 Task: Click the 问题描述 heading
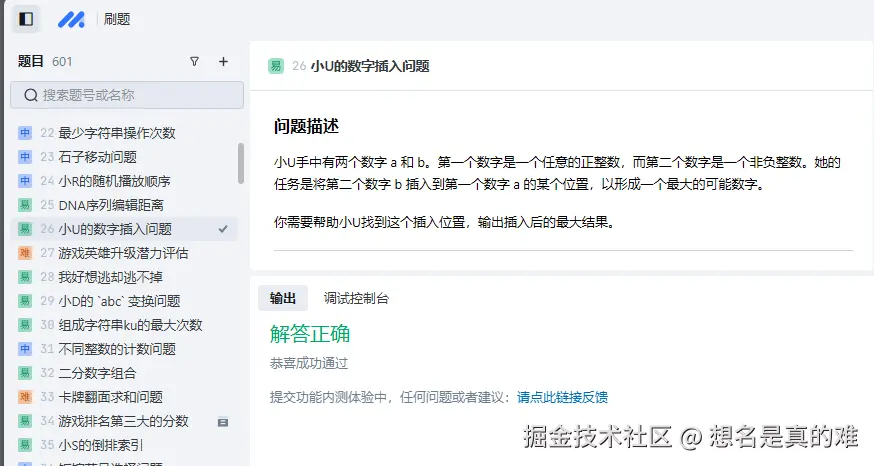[306, 126]
